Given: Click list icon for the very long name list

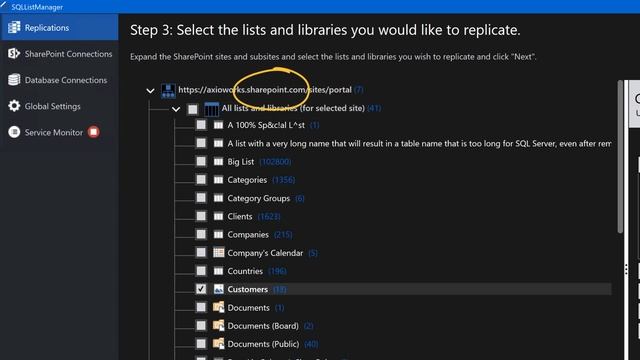Looking at the screenshot, I should (x=218, y=143).
